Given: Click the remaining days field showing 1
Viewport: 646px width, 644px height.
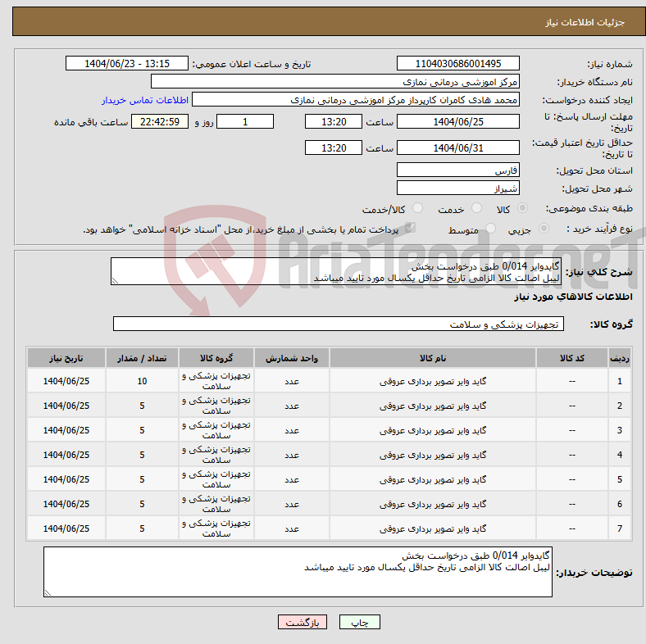Looking at the screenshot, I should tap(245, 121).
